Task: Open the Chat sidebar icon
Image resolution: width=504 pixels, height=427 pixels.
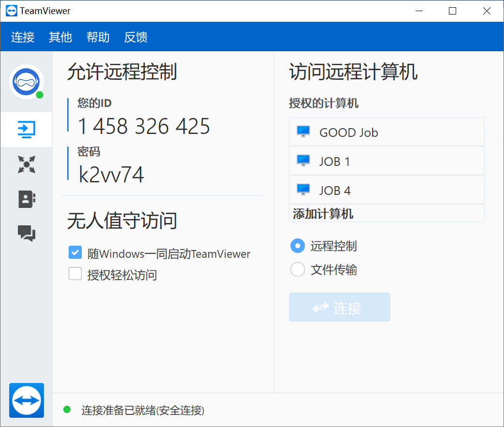Action: (27, 234)
